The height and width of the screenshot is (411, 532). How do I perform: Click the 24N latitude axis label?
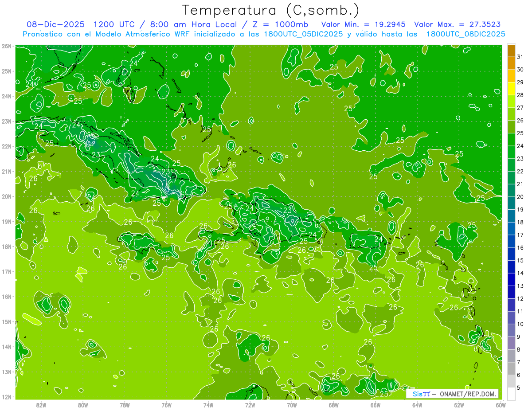7,96
